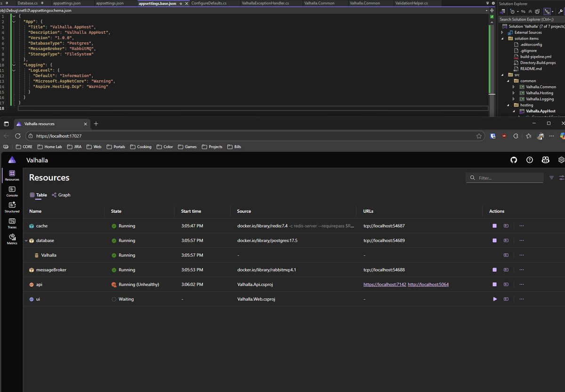Screen dimensions: 565x392
Task: Close the Valhalla resources browser tab
Action: tap(85, 124)
